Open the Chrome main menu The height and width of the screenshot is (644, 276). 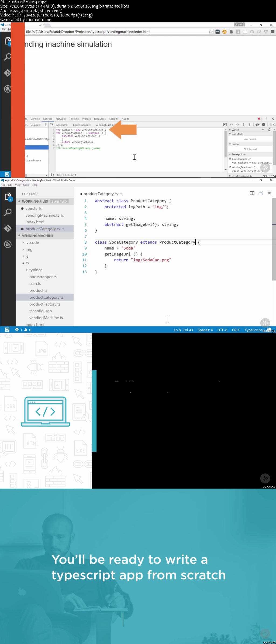pos(272,32)
